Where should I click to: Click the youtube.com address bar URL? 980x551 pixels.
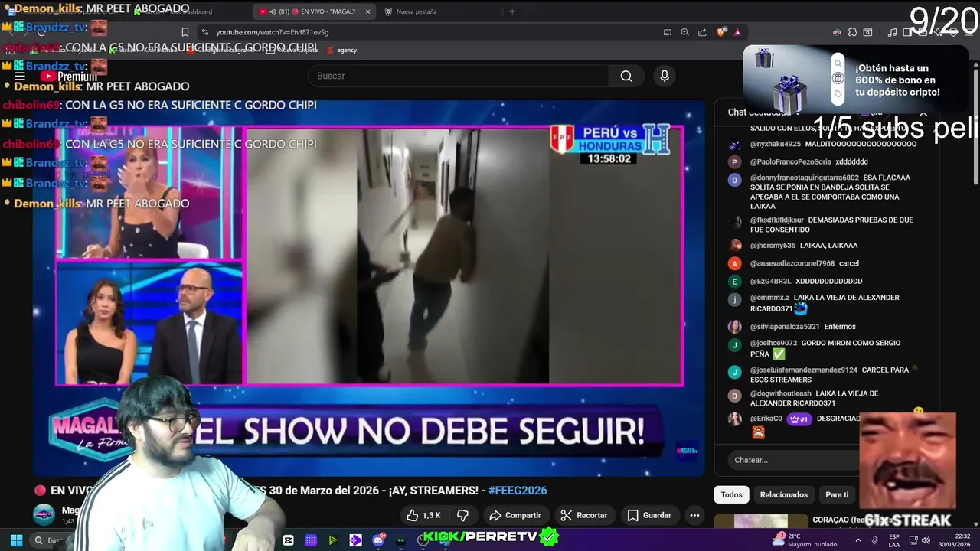(272, 32)
